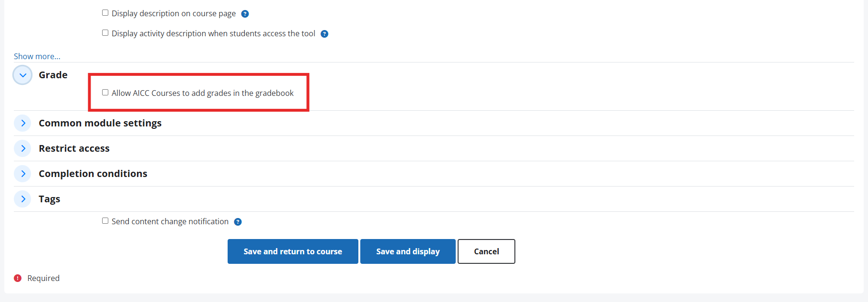Expand Restrict access using the arrow icon
The height and width of the screenshot is (302, 868).
click(x=22, y=148)
